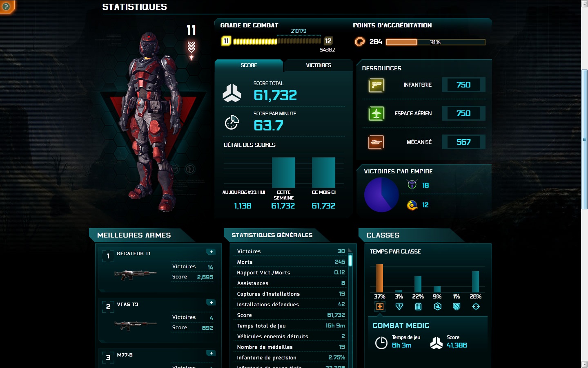This screenshot has width=588, height=368.
Task: Select the Installations défendues row
Action: click(x=291, y=305)
